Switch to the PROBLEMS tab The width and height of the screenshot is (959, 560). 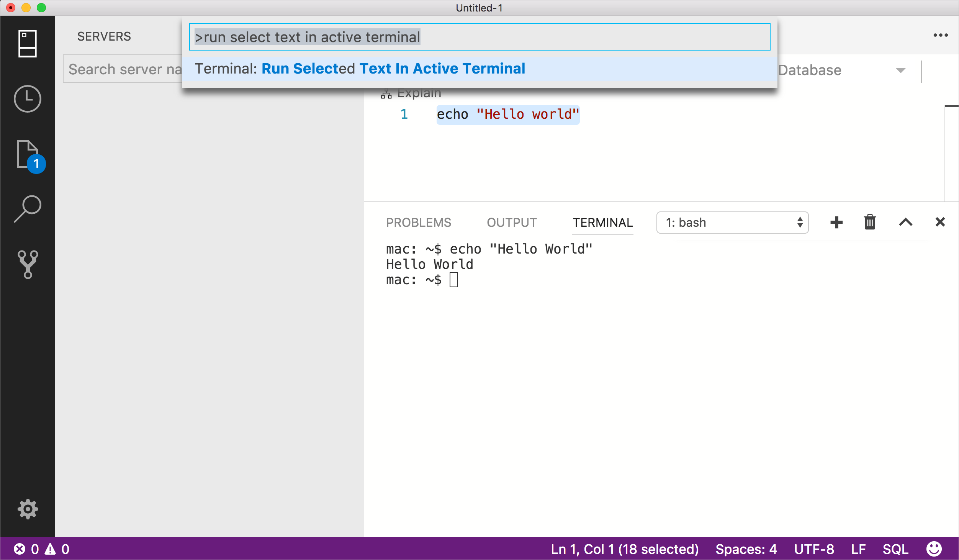pos(419,222)
